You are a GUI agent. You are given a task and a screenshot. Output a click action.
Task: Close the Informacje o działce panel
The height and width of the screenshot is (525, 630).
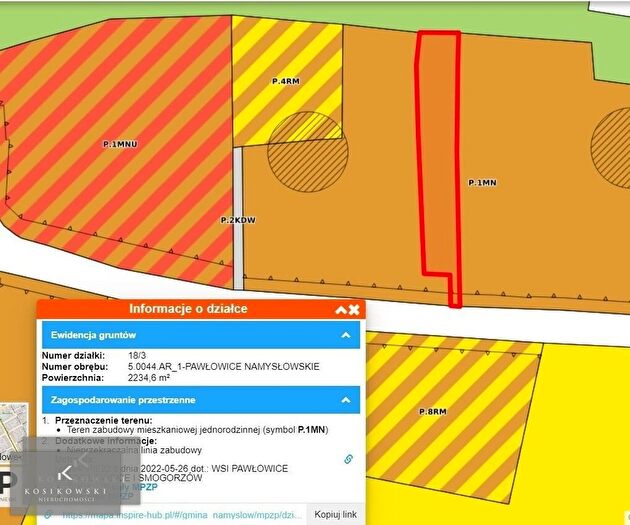point(354,310)
